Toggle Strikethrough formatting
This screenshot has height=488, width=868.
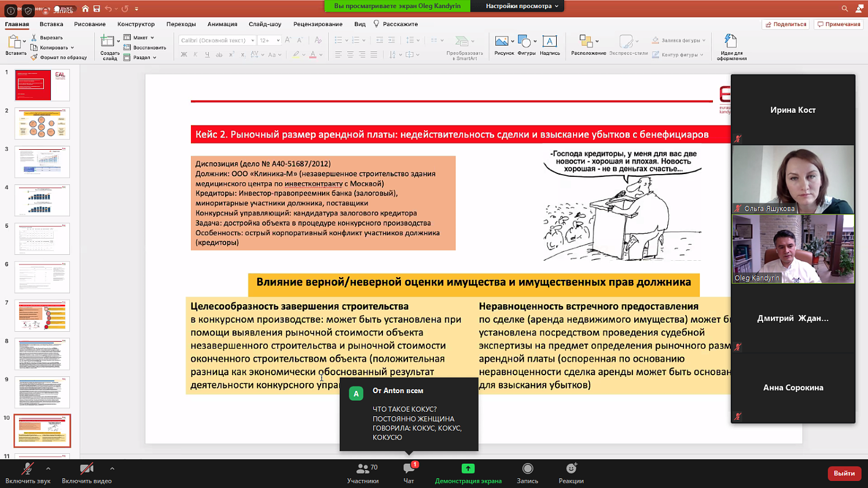coord(219,54)
